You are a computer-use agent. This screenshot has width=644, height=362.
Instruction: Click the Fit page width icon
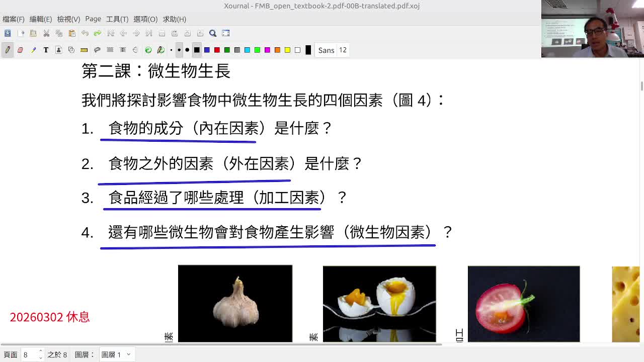(175, 33)
